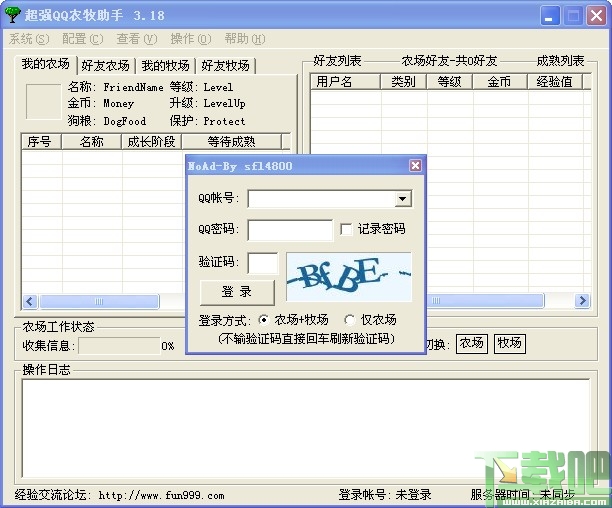Click the captcha image to refresh

349,277
